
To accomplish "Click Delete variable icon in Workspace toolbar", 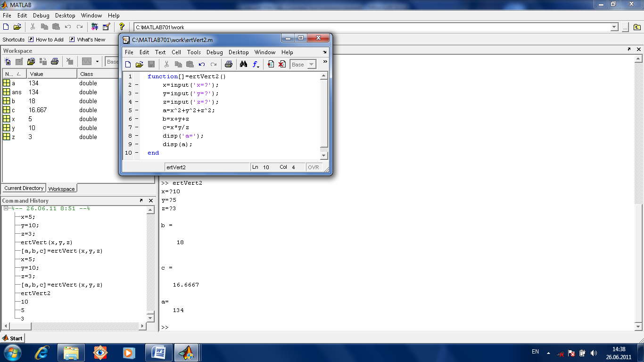I will point(70,61).
